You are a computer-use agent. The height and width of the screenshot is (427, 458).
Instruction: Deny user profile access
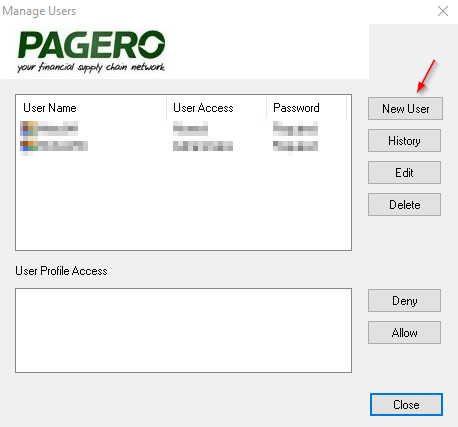coord(404,300)
